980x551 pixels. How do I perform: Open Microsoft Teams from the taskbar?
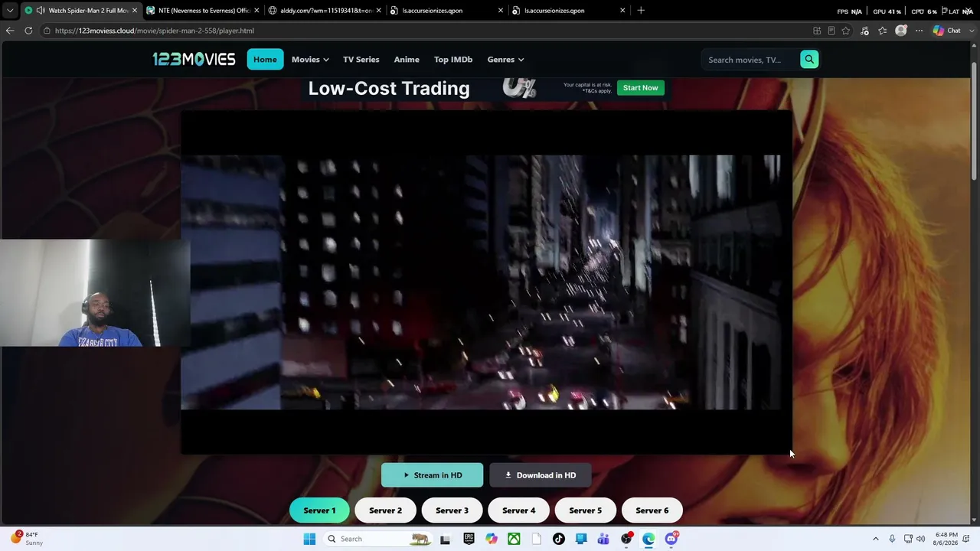(603, 539)
